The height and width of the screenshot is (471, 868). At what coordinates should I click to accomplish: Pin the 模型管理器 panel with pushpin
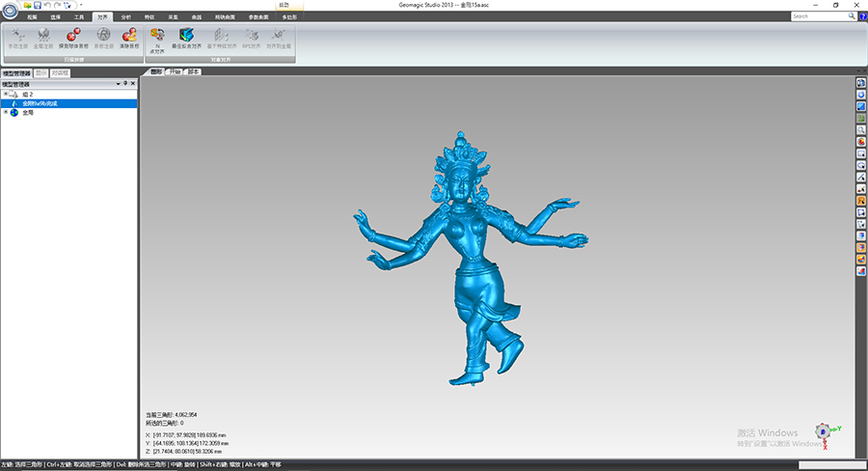[125, 83]
